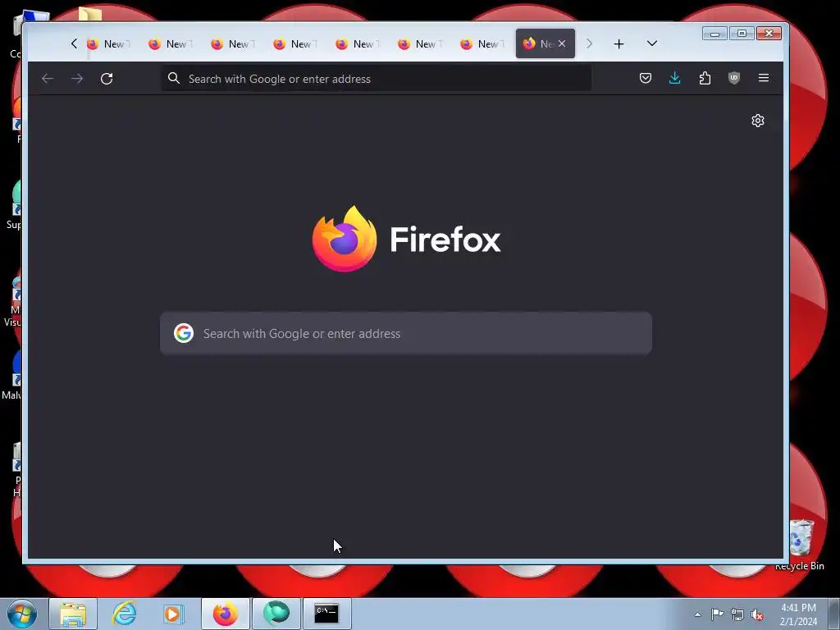Show hidden system tray icons

click(x=697, y=614)
